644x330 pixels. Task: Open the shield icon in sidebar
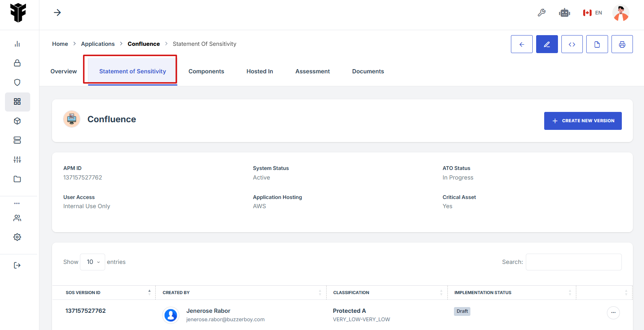17,82
